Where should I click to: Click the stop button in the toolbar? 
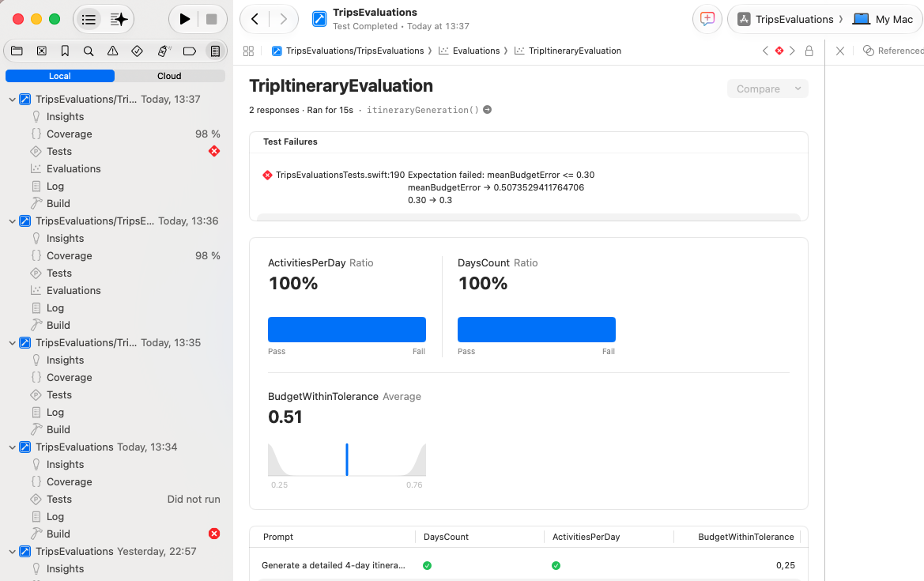(x=212, y=20)
